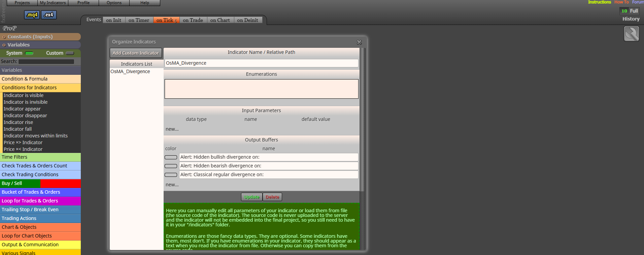Expand Trailing Stop / Break Even category
The width and height of the screenshot is (644, 255).
40,210
